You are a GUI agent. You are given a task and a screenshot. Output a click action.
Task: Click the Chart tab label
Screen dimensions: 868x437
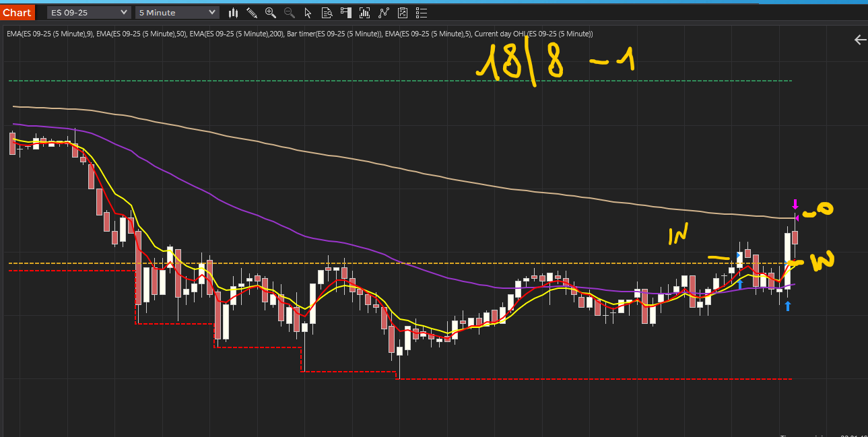17,12
